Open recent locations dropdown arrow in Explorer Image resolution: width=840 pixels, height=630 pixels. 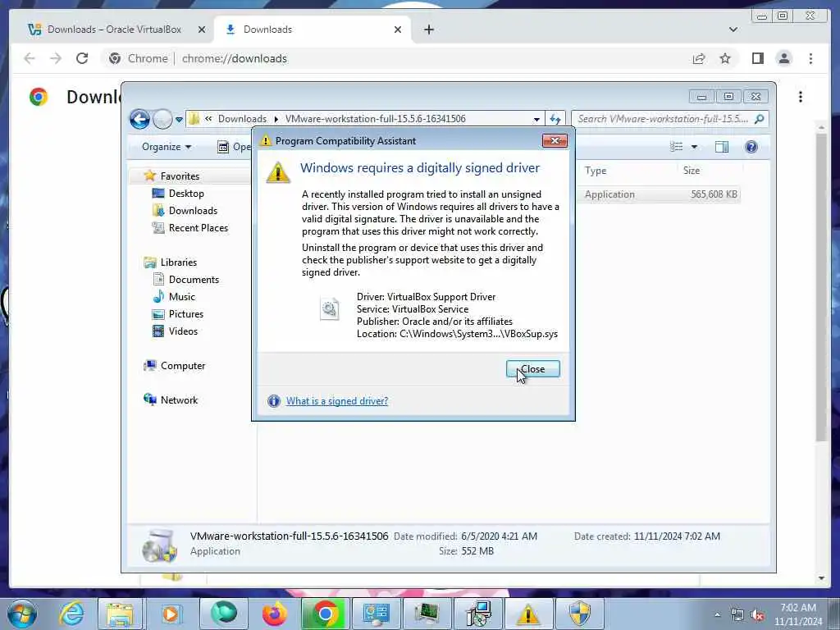point(179,120)
